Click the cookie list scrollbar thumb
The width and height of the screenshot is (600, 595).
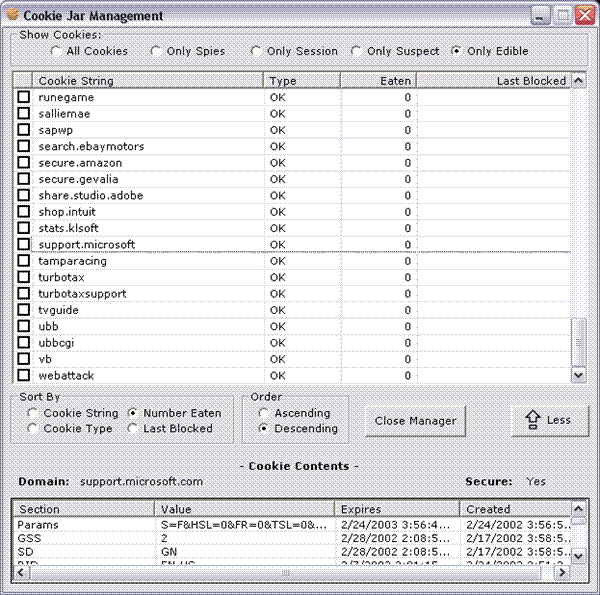coord(579,342)
